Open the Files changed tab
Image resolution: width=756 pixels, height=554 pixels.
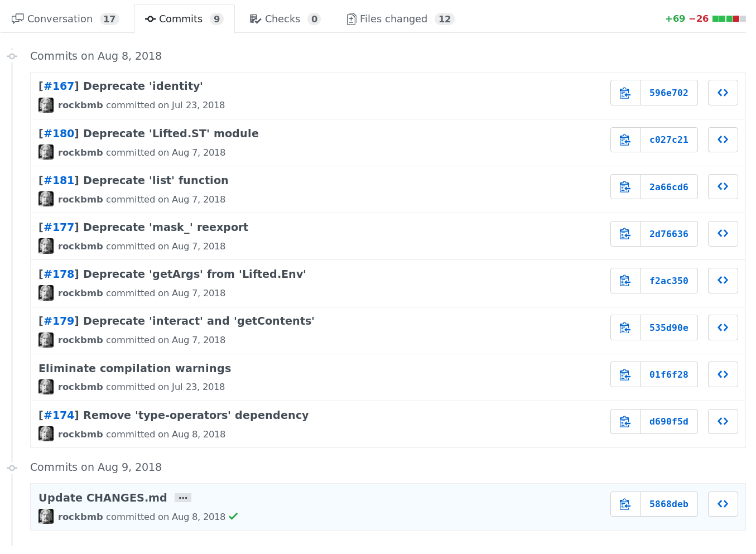[x=400, y=19]
